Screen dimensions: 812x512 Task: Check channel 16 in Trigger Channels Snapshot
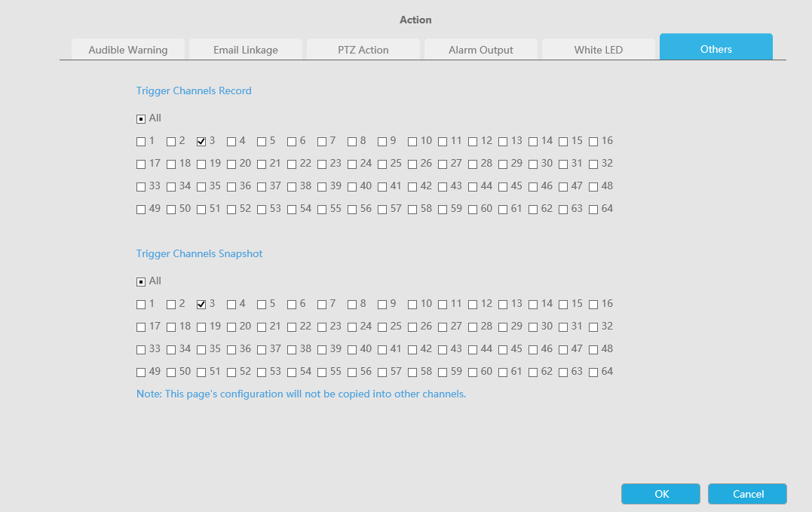click(593, 305)
